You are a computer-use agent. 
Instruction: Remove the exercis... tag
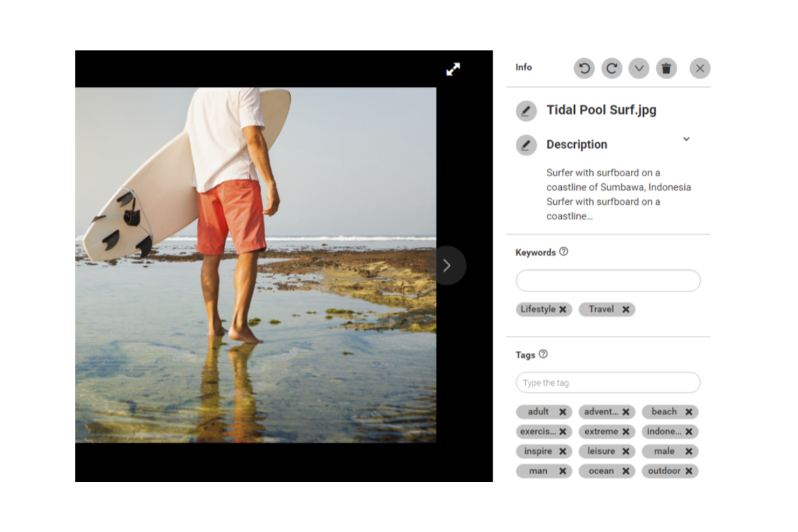pos(563,432)
